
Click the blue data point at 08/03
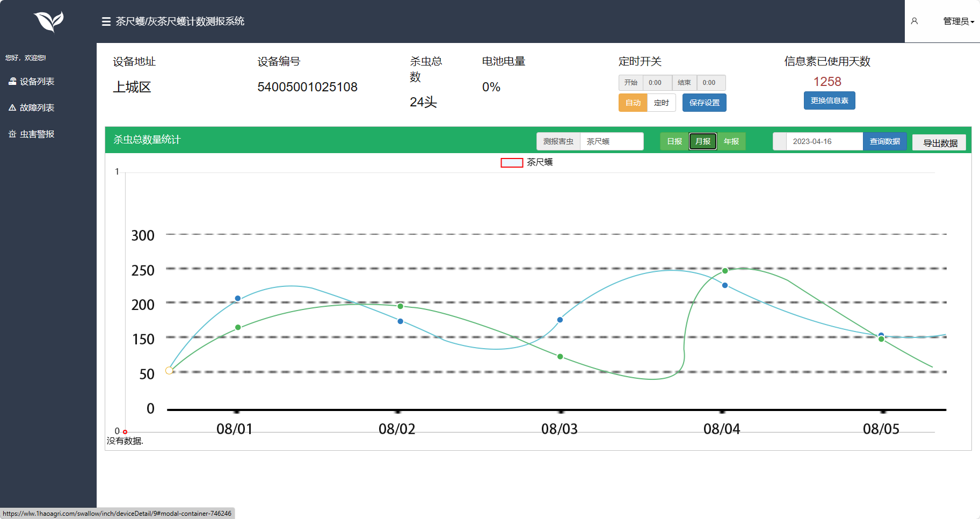[560, 320]
